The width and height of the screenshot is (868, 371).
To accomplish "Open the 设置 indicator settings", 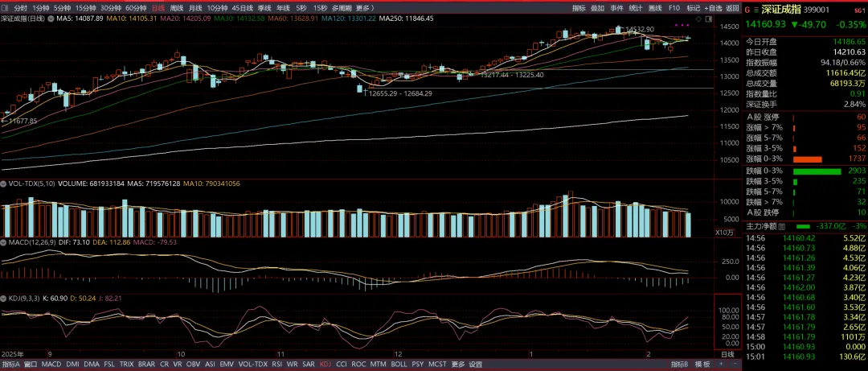I will point(476,365).
